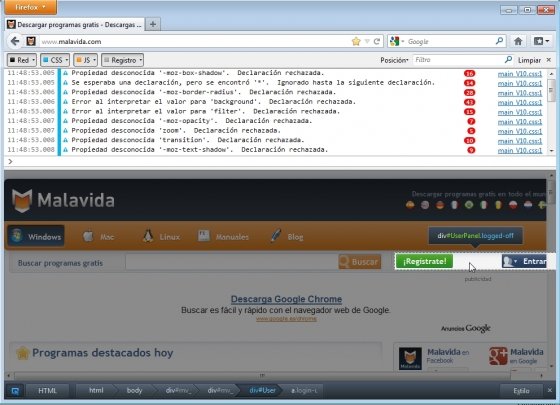Toggle the CSS log filter button
The width and height of the screenshot is (560, 405).
point(55,60)
